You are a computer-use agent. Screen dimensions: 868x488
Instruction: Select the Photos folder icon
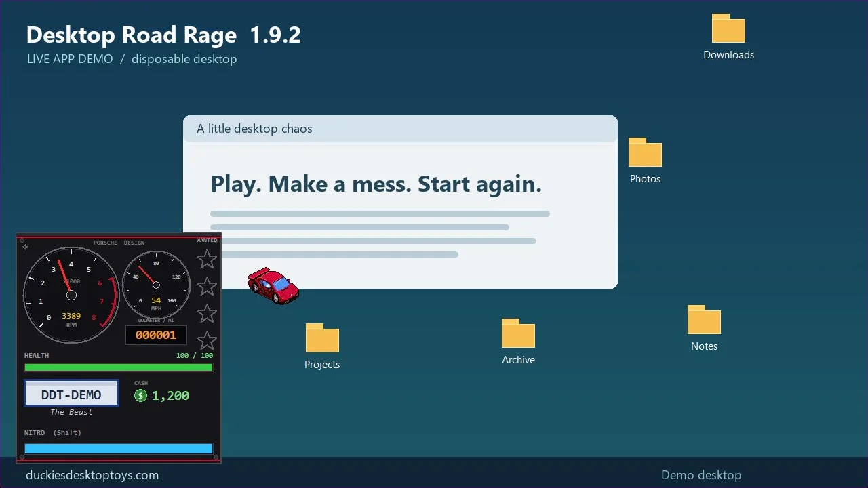point(645,152)
